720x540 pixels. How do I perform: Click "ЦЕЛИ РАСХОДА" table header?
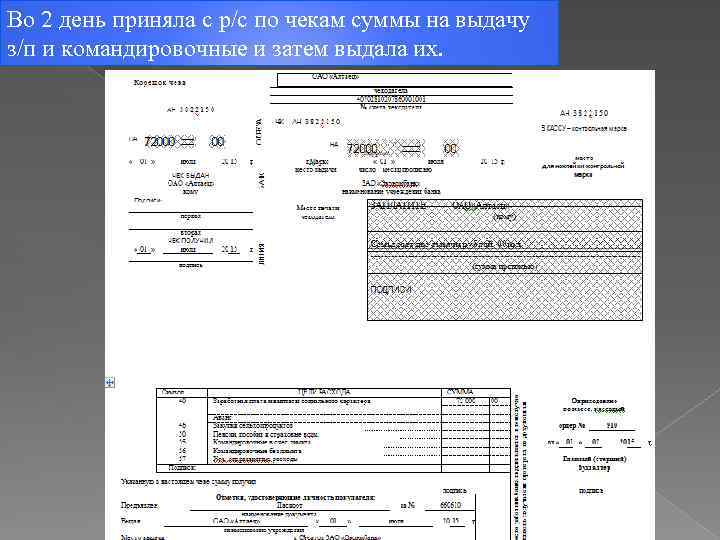click(x=324, y=392)
